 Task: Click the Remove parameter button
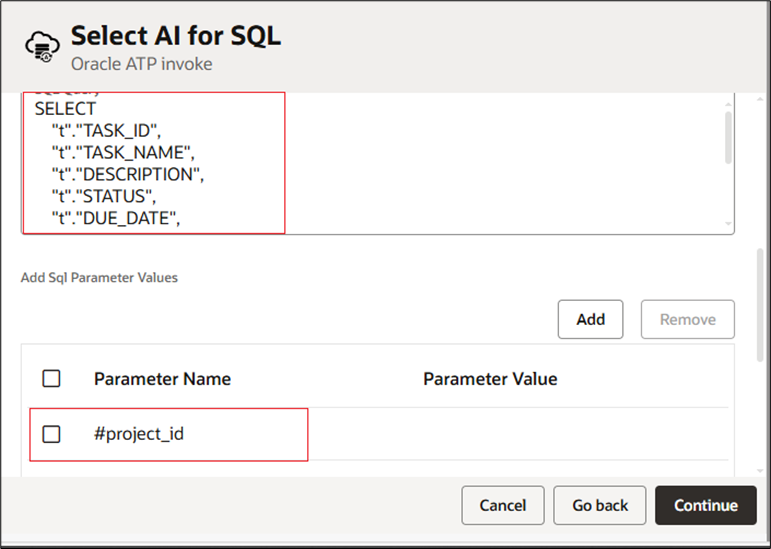(x=687, y=319)
